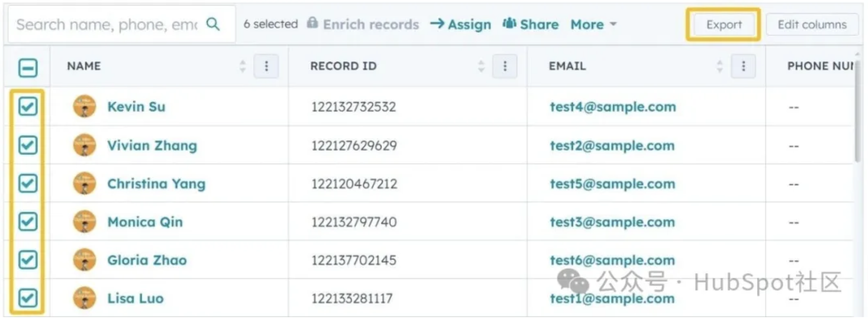This screenshot has width=868, height=321.
Task: Deselect the Christina Yang row checkbox
Action: tap(28, 183)
